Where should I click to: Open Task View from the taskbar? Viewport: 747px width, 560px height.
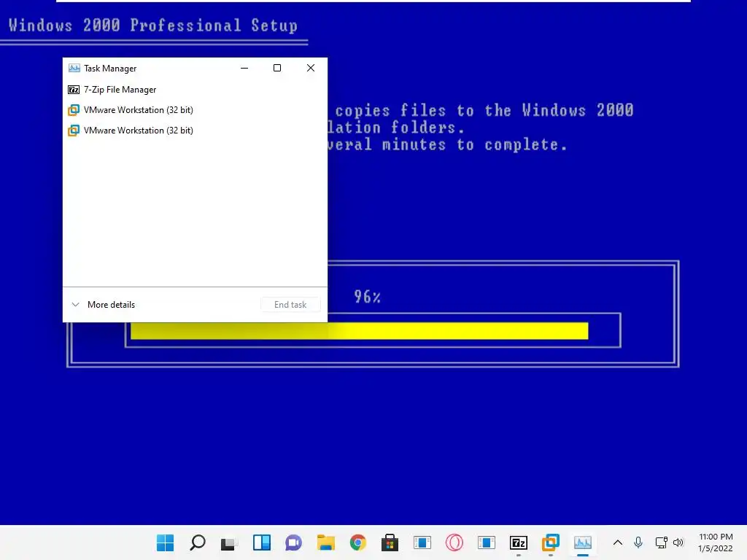[229, 542]
